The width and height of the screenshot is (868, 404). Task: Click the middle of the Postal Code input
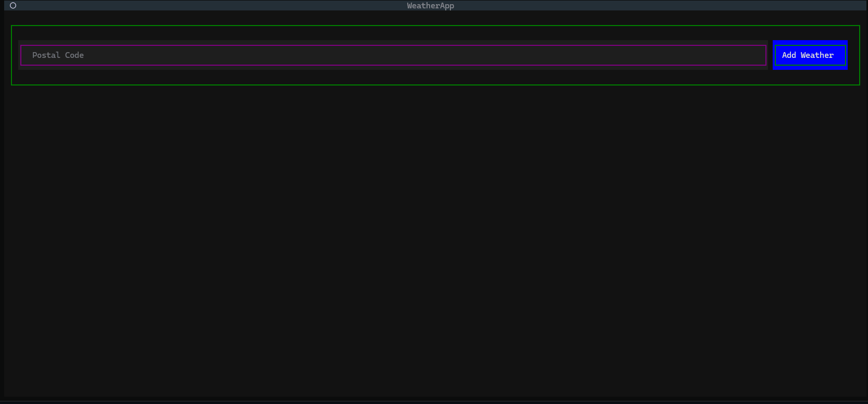point(393,55)
